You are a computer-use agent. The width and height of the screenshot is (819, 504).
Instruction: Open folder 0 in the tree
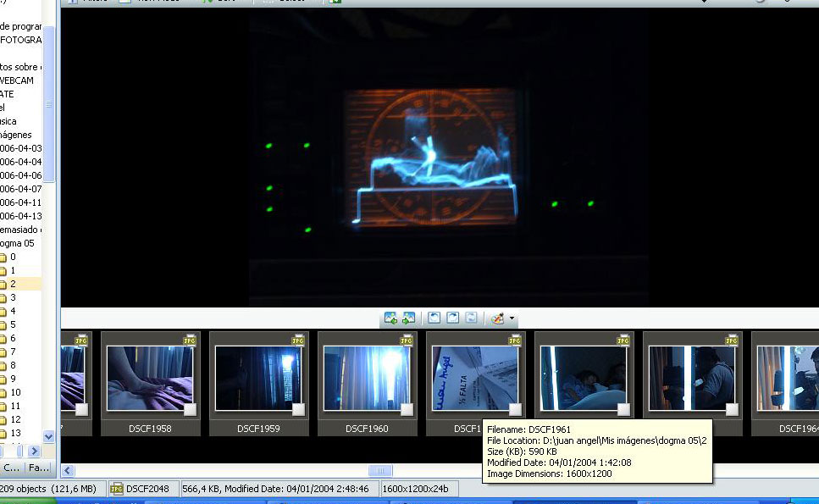[13, 257]
